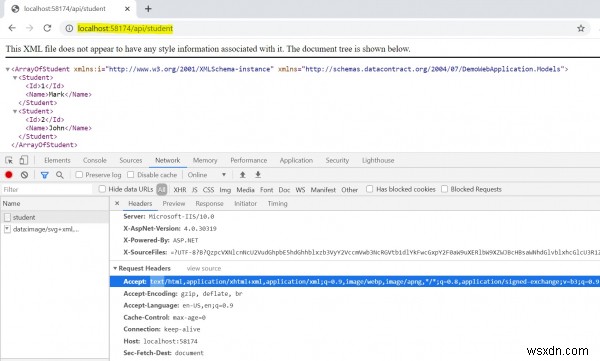This screenshot has width=600, height=361.
Task: Filter requests by Other
Action: coord(349,189)
